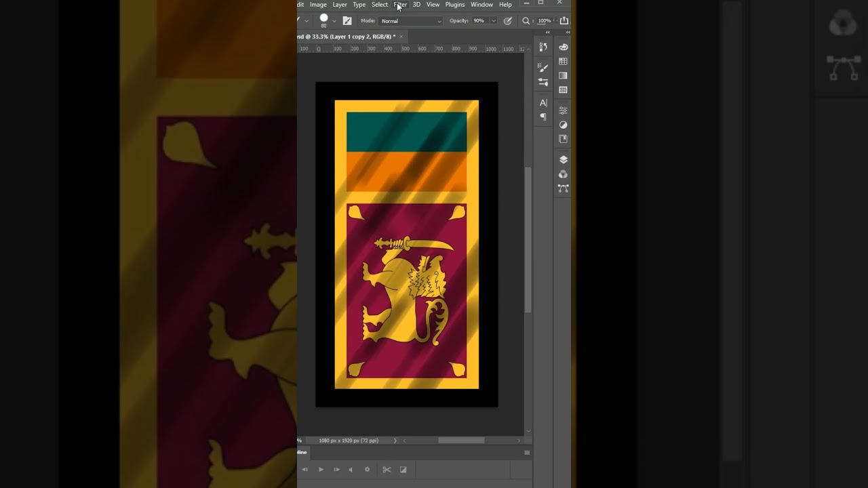The width and height of the screenshot is (868, 488).
Task: Open the Plugins menu
Action: [455, 5]
